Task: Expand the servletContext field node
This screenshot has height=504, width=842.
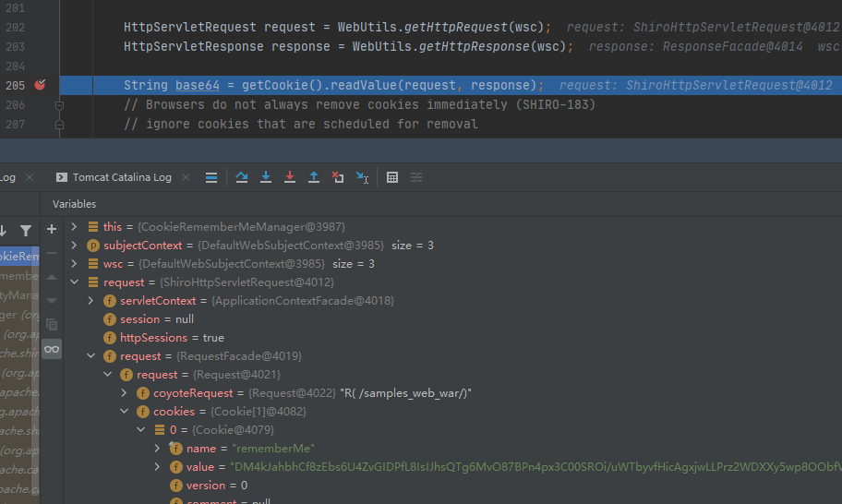Action: (91, 301)
